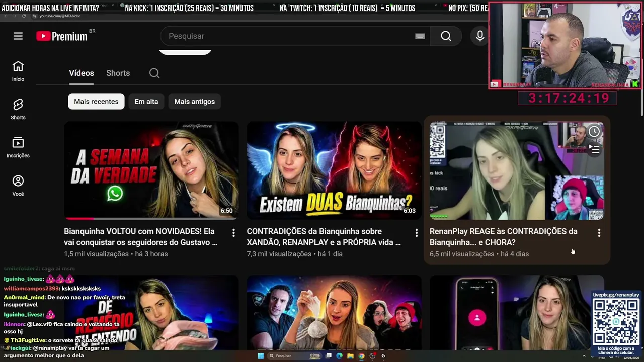
Task: Go back in the browser
Action: pyautogui.click(x=6, y=16)
